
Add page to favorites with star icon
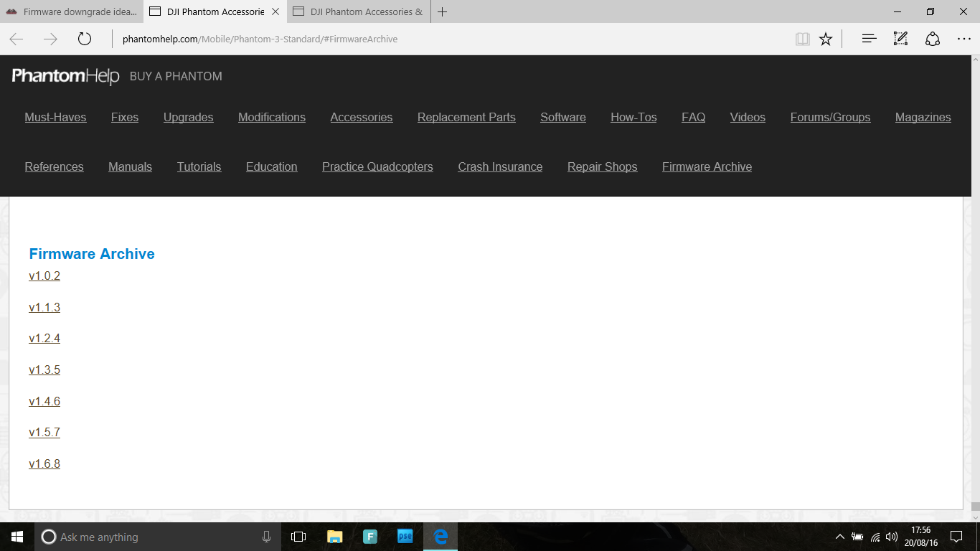(826, 39)
